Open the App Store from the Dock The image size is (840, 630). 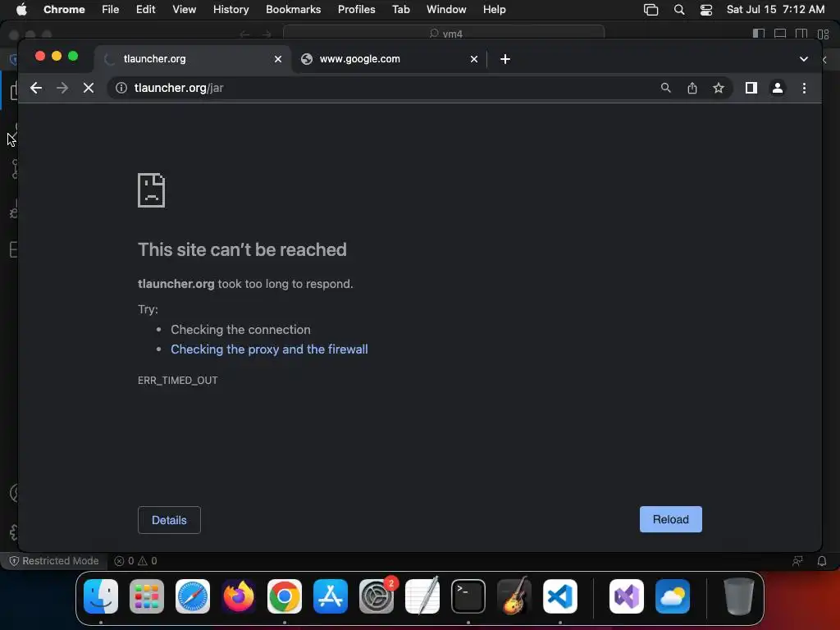pos(331,596)
